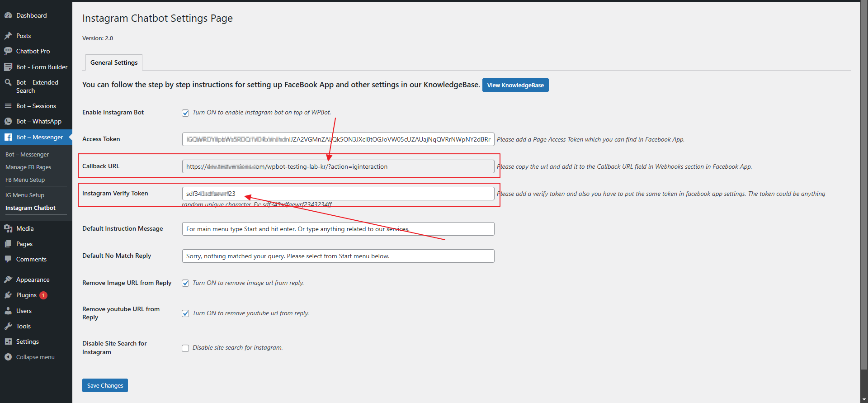Click the Default No Match Reply field
The height and width of the screenshot is (403, 868).
click(338, 256)
